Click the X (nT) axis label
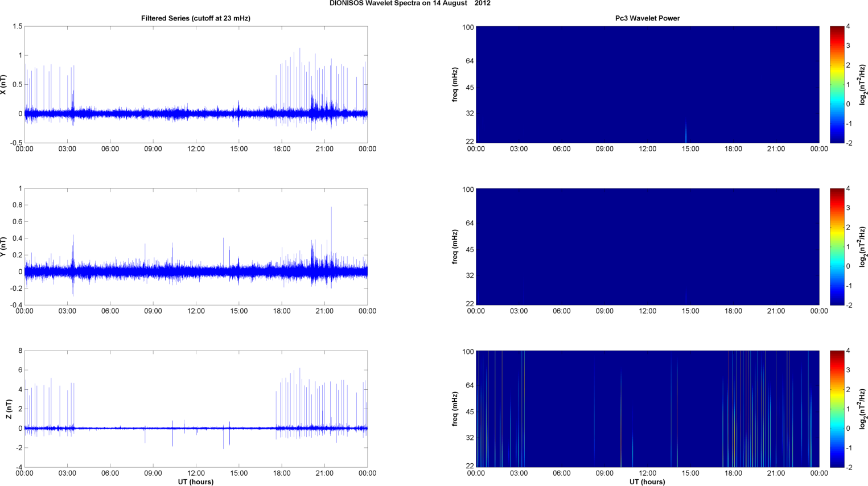Viewport: 868px width, 486px height. click(x=4, y=85)
